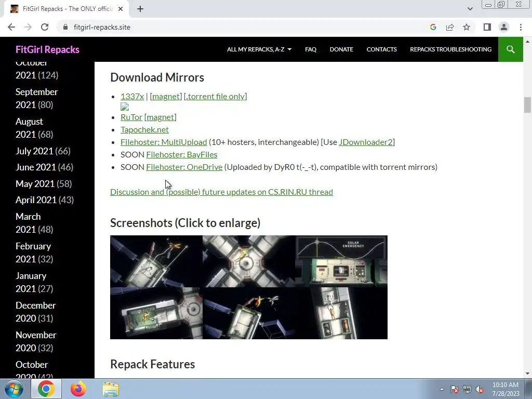Screen dimensions: 532x399
Task: Open Filehoster: MultiUpload link
Action: coord(164,142)
